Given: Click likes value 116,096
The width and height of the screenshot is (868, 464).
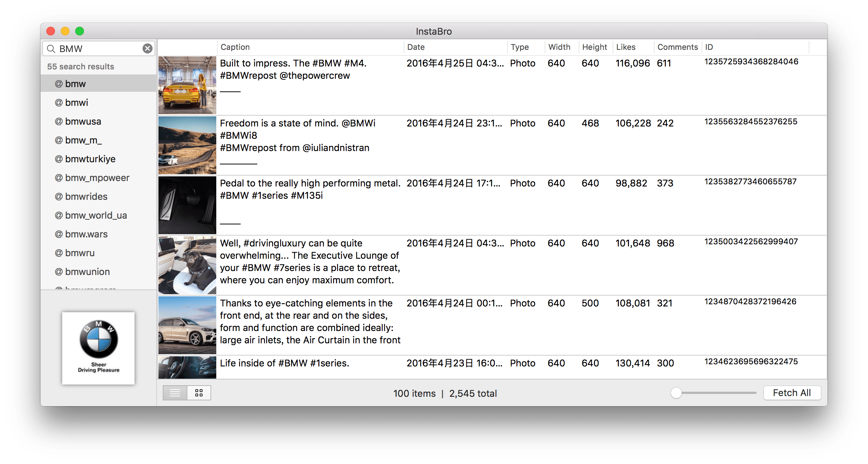Looking at the screenshot, I should [x=633, y=63].
